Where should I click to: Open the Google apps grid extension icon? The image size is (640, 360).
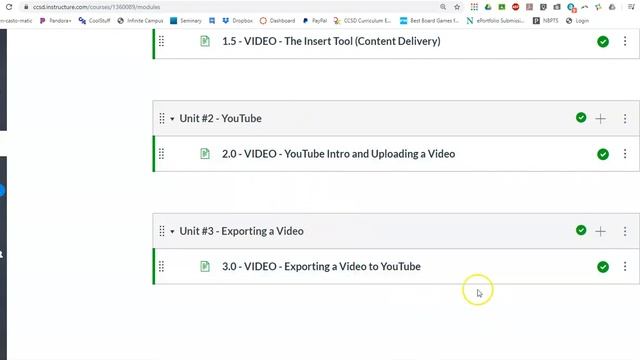click(474, 7)
